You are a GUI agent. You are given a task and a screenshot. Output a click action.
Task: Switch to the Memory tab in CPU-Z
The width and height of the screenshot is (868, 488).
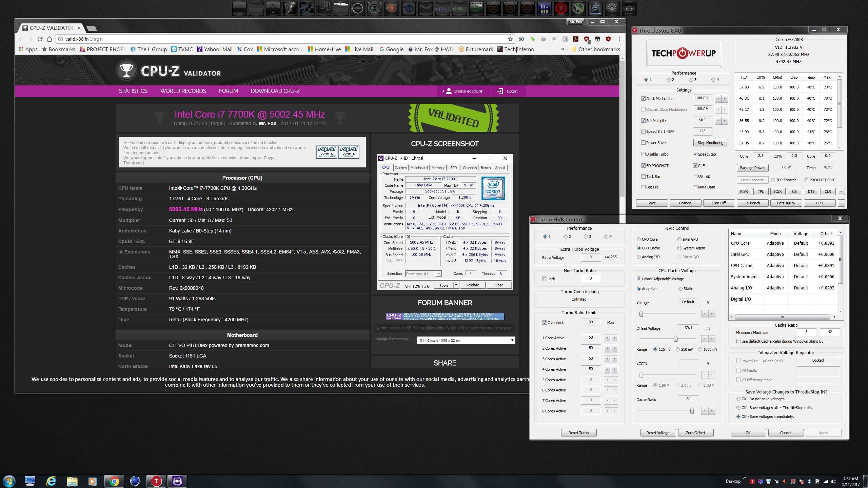point(438,168)
